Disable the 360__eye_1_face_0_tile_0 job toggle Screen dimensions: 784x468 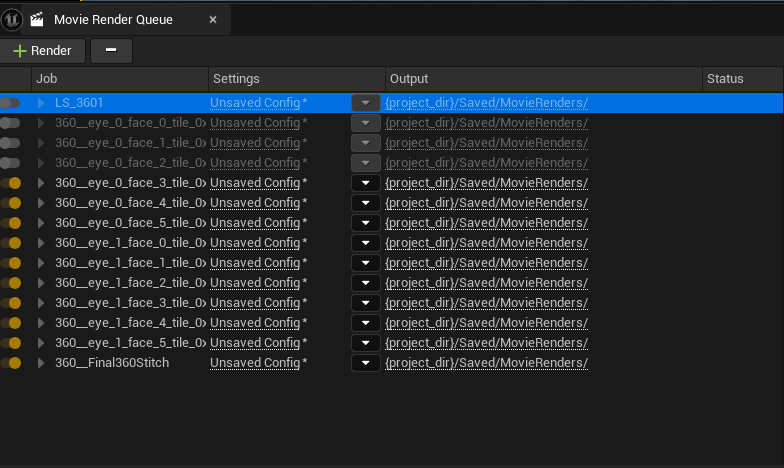coord(10,243)
